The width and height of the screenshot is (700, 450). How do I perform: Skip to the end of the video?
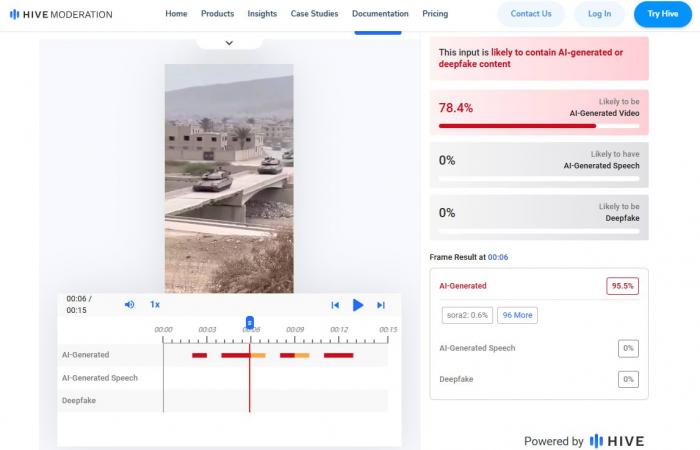click(381, 305)
